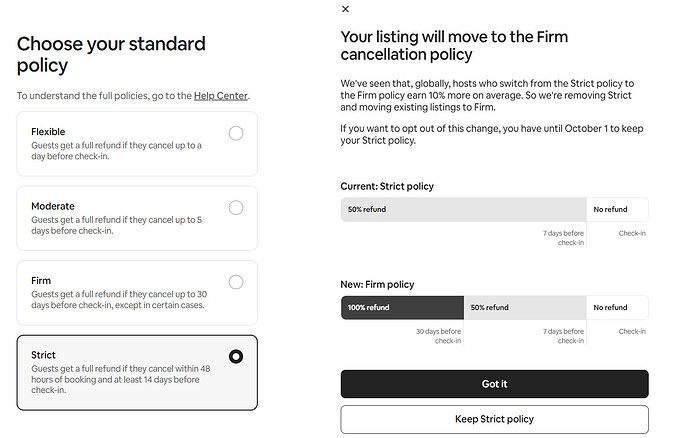Click the No refund segment under New Firm policy
This screenshot has width=690, height=438.
click(x=617, y=307)
